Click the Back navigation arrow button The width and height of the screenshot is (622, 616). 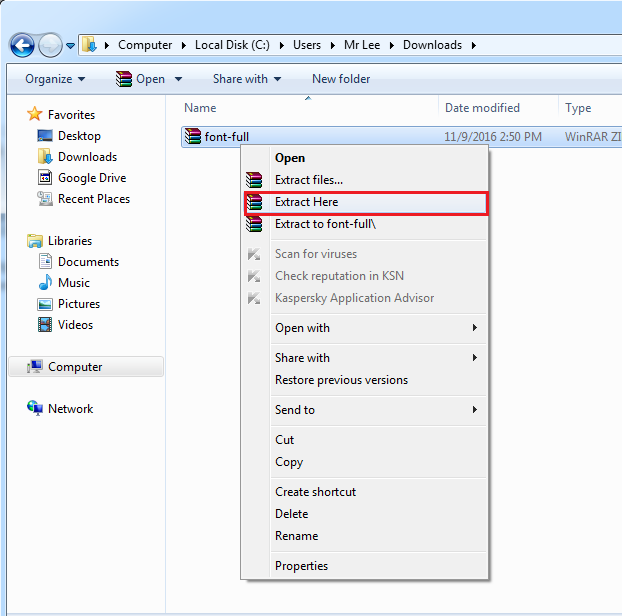pos(22,45)
